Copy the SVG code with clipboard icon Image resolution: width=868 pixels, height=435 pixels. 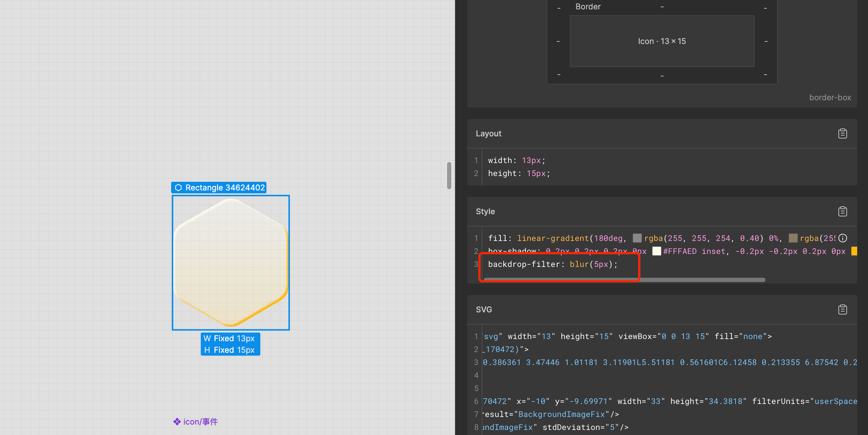pos(842,309)
